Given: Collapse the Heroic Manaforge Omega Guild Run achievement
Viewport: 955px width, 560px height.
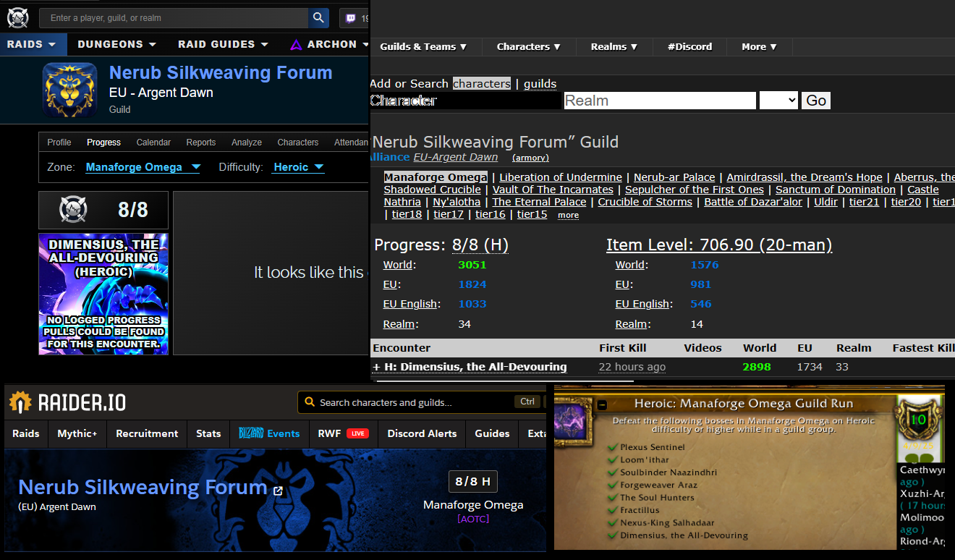Looking at the screenshot, I should point(602,405).
